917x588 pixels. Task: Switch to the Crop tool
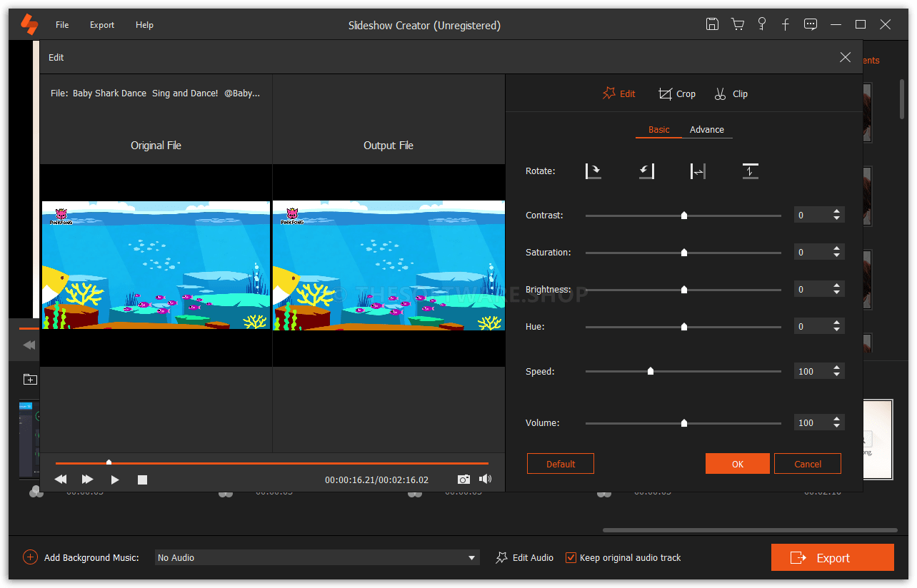pos(676,93)
